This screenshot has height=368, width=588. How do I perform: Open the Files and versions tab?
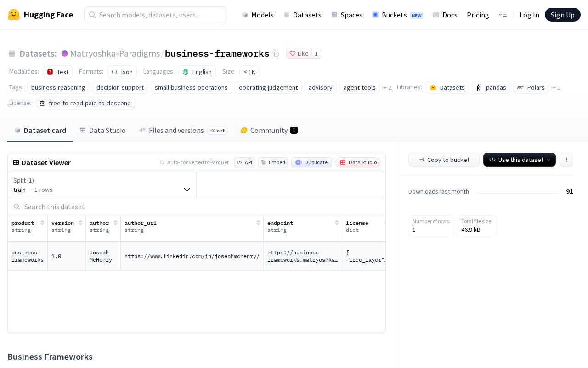pos(183,131)
